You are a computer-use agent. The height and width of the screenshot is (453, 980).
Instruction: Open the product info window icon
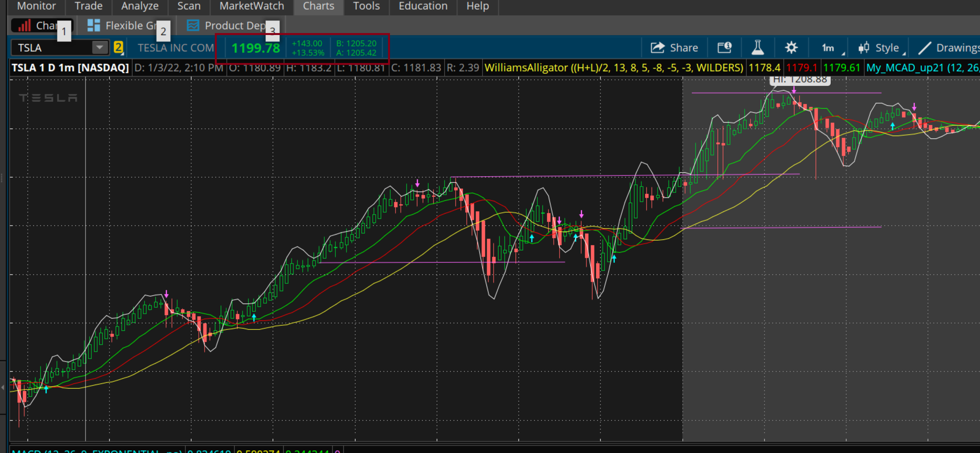pos(724,48)
